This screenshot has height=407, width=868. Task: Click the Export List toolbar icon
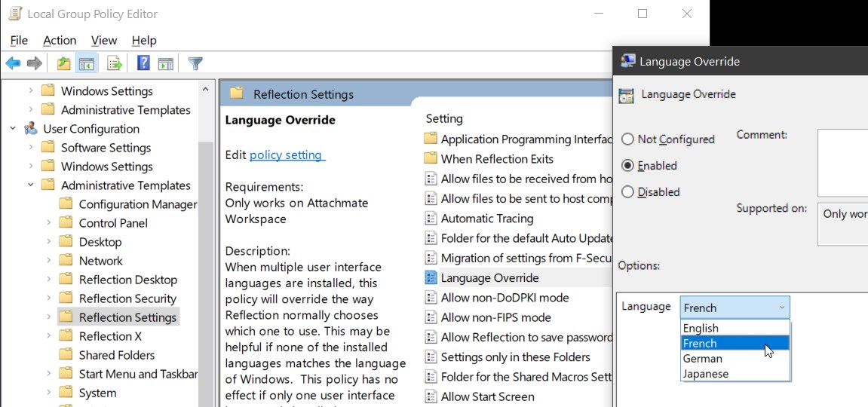(x=115, y=63)
